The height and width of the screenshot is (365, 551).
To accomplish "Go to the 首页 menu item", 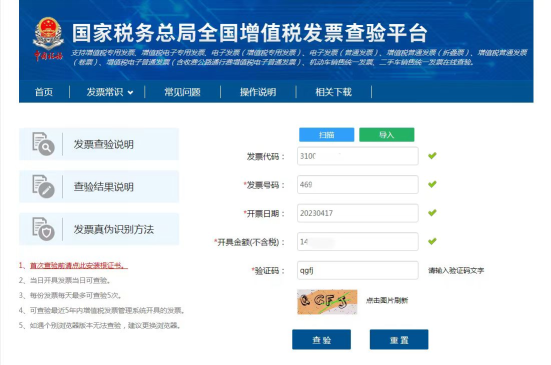I will point(44,92).
